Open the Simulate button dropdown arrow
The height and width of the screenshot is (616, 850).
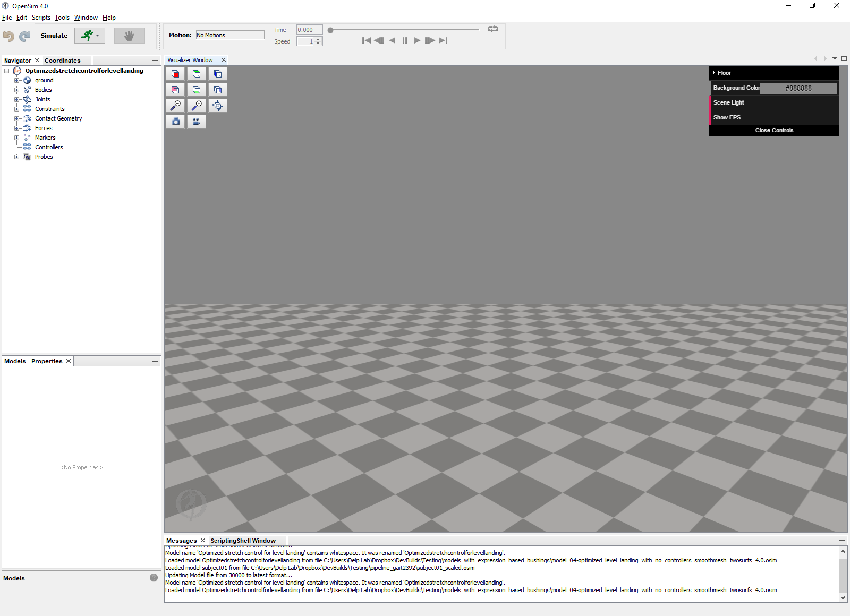tap(98, 36)
